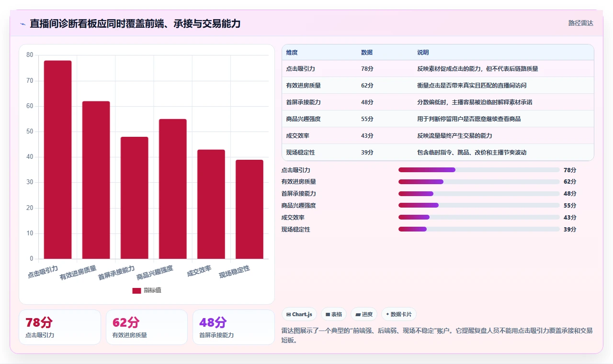Click the 进度 tag chip
Viewport: 613px width, 364px height.
364,314
